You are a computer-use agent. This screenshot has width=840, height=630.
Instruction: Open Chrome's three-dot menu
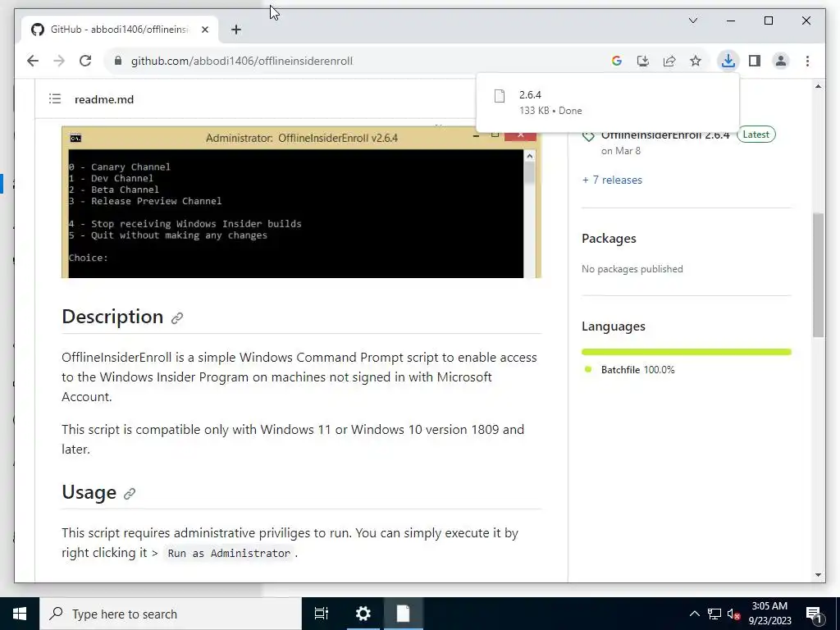tap(807, 61)
